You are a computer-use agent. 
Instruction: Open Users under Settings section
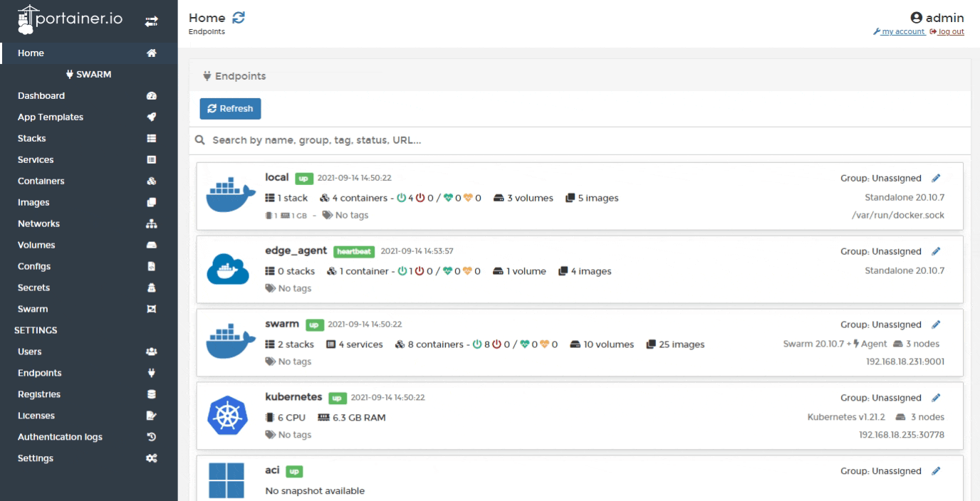coord(89,352)
